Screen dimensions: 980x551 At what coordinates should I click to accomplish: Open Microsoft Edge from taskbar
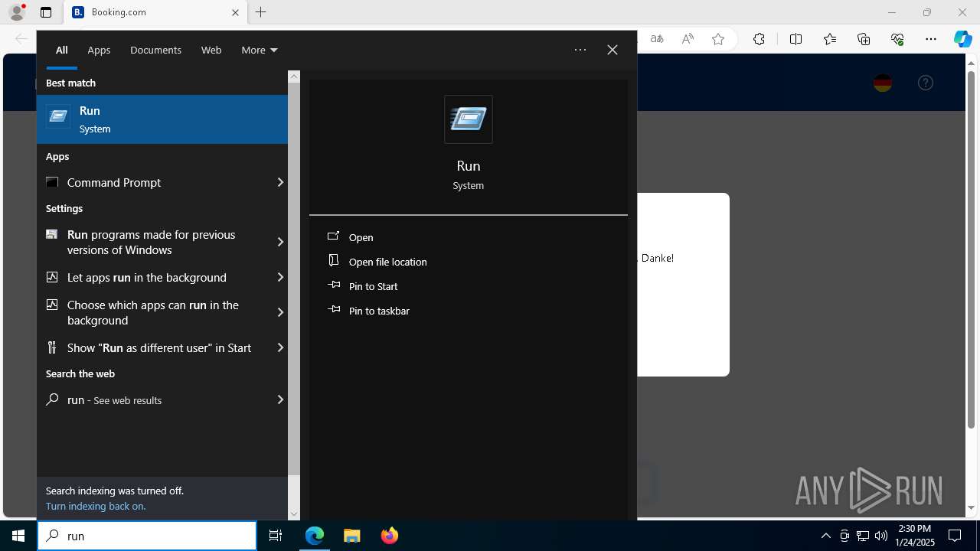tap(315, 536)
